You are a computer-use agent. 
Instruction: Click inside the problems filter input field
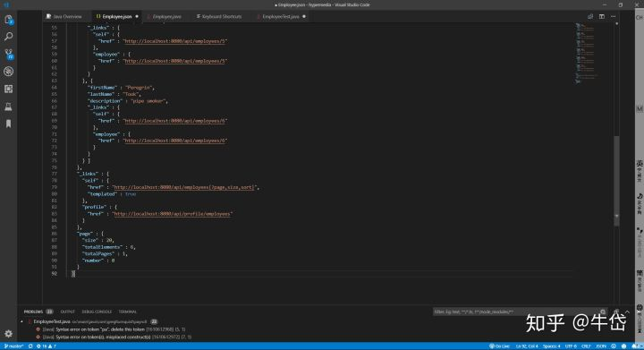pyautogui.click(x=516, y=312)
